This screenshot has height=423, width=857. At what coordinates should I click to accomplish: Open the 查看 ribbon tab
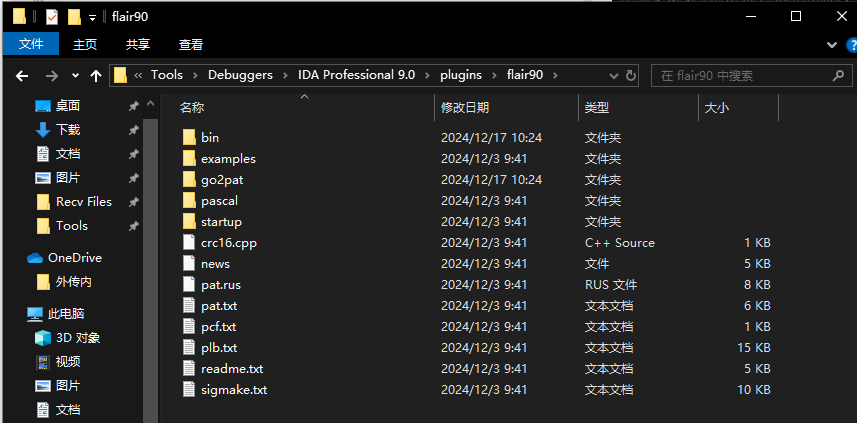pos(190,45)
